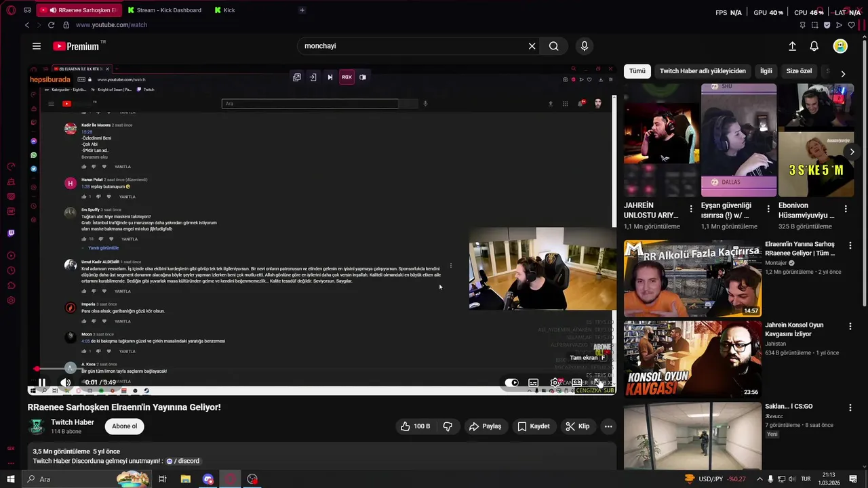Open the discord link in description
Image resolution: width=868 pixels, height=488 pixels.
click(x=183, y=461)
